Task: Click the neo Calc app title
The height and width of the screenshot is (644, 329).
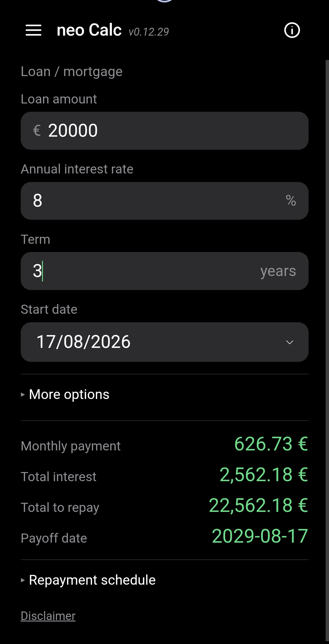Action: click(89, 30)
